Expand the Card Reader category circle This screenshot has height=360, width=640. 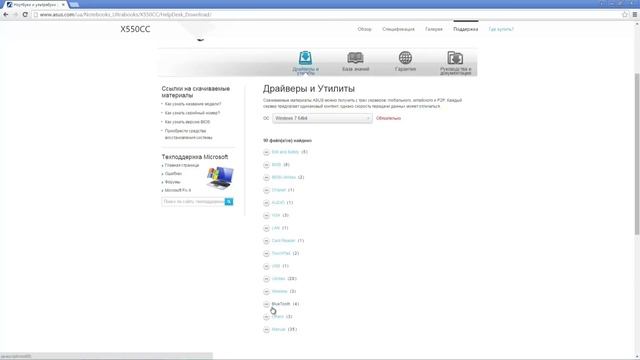point(266,241)
